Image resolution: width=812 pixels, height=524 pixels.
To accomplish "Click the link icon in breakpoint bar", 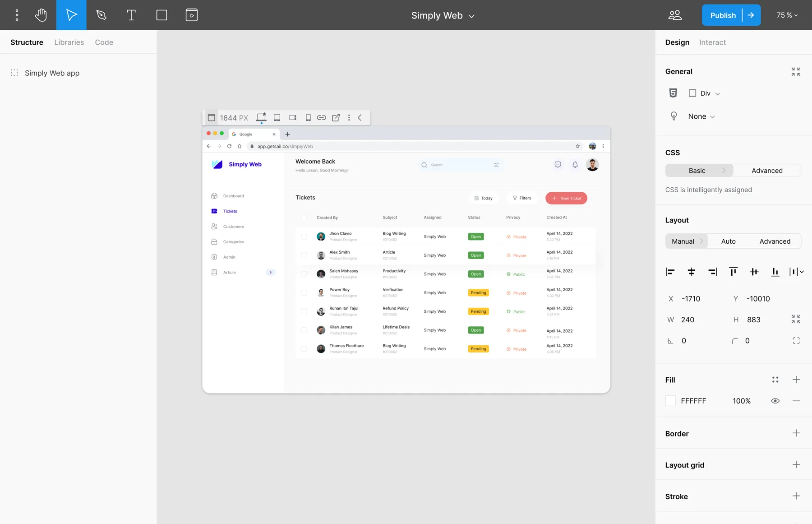I will [x=321, y=118].
